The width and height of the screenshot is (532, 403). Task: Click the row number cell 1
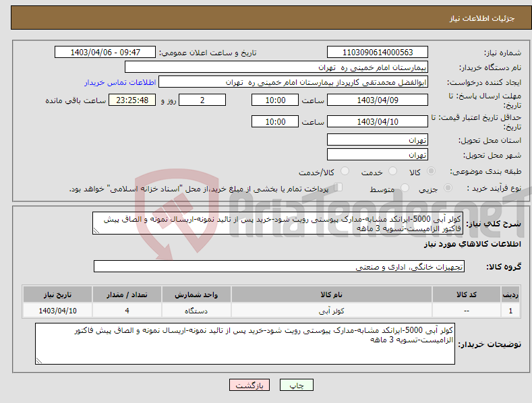(x=510, y=311)
